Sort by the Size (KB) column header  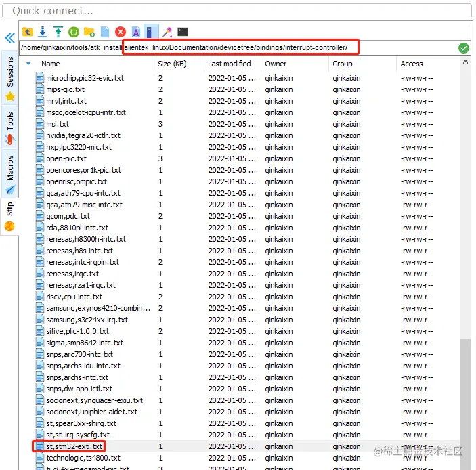172,64
